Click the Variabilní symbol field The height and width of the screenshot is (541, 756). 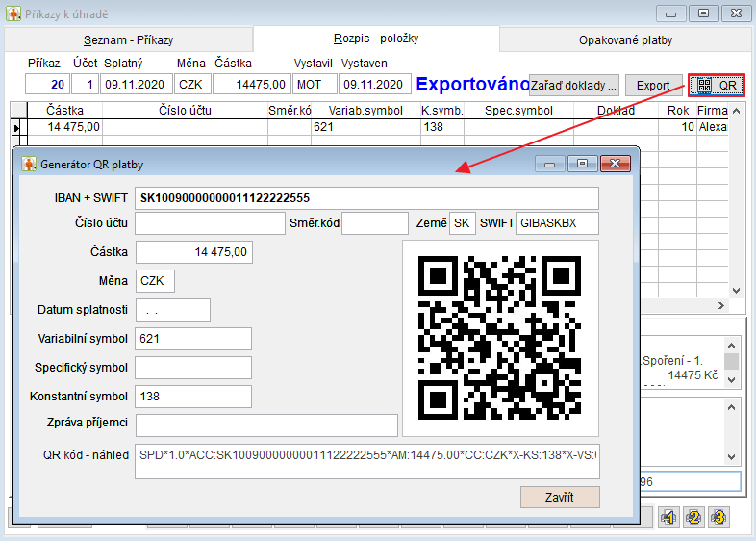[193, 339]
